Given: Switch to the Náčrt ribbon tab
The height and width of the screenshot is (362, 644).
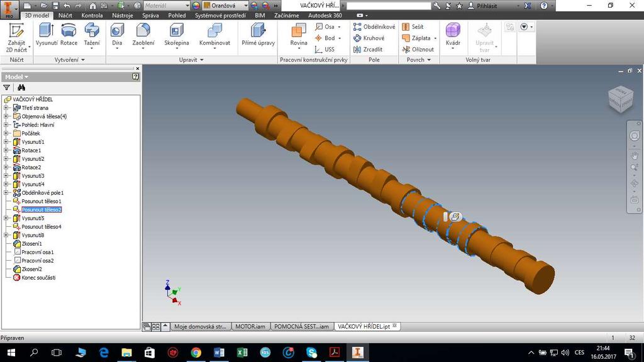Looking at the screenshot, I should 65,15.
